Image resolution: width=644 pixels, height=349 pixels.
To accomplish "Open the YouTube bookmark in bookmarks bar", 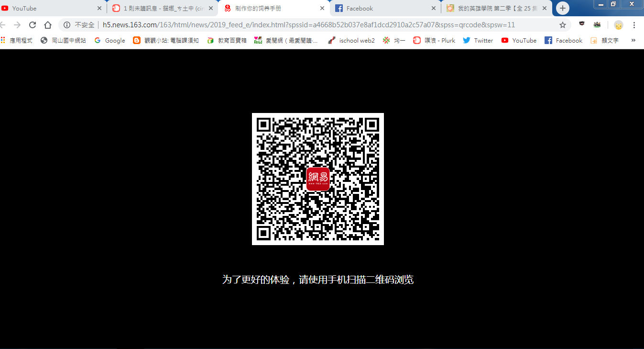I will tap(519, 40).
